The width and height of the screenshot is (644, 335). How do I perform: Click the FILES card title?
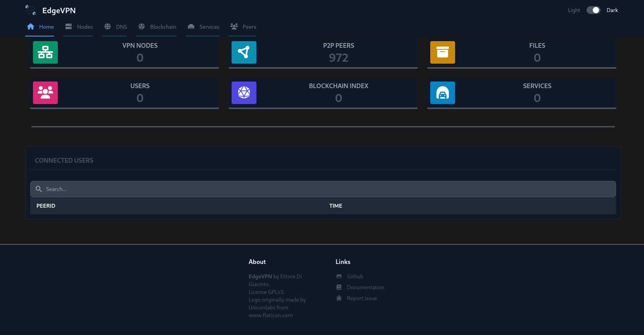pos(537,45)
